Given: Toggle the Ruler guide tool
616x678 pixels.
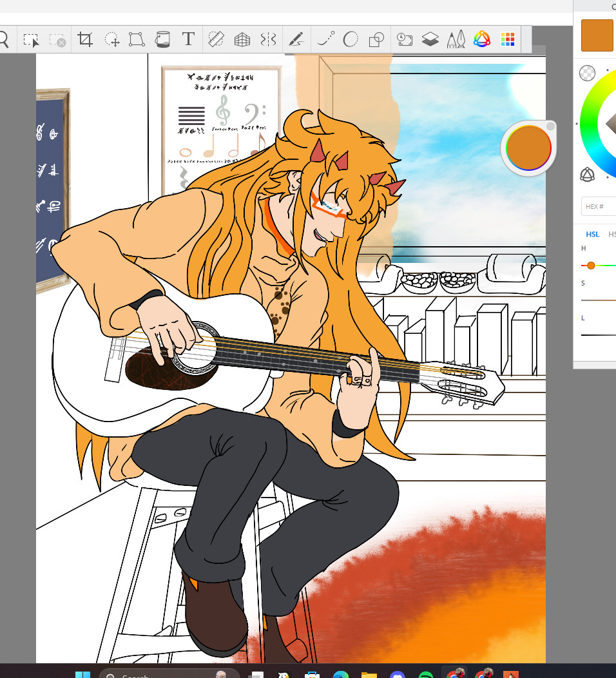Looking at the screenshot, I should point(216,39).
